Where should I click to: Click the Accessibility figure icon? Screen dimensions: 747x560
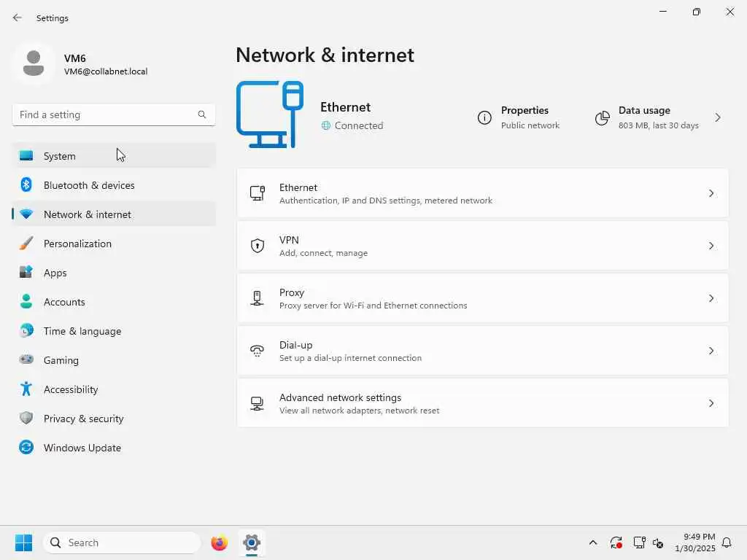coord(26,389)
